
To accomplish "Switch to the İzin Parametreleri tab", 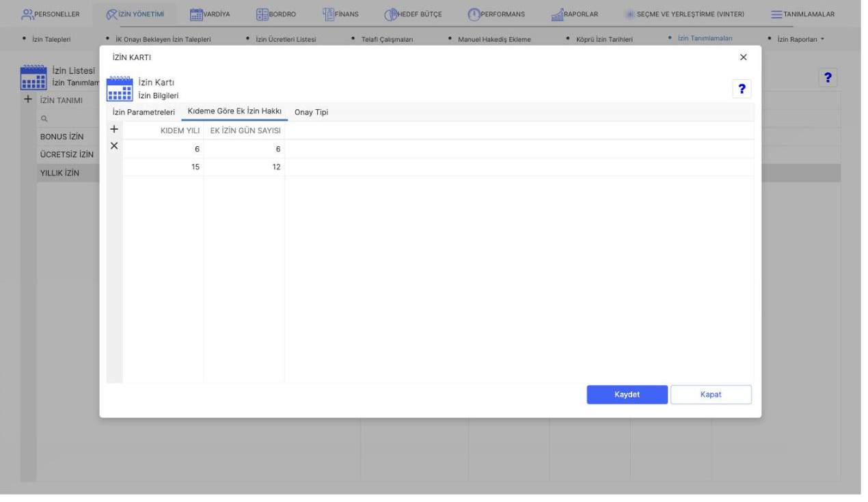I will (144, 112).
